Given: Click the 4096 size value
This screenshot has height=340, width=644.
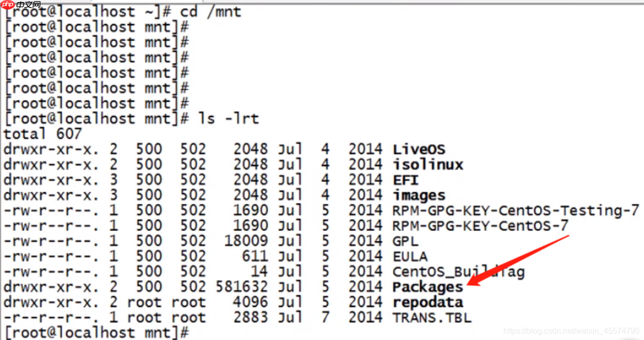Looking at the screenshot, I should [251, 302].
